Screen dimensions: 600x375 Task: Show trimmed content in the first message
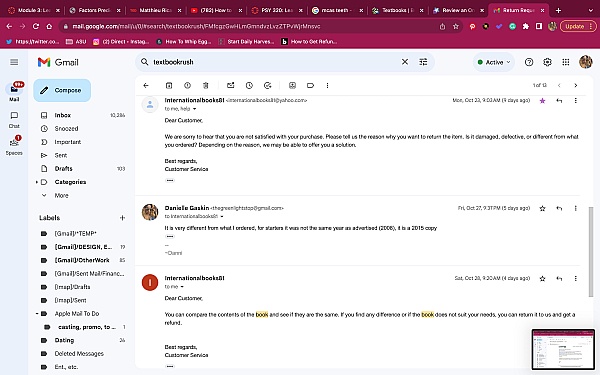click(x=170, y=180)
